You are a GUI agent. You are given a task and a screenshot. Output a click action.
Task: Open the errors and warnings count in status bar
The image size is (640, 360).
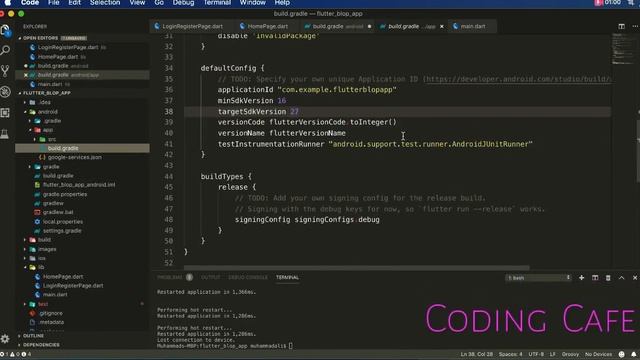16,354
